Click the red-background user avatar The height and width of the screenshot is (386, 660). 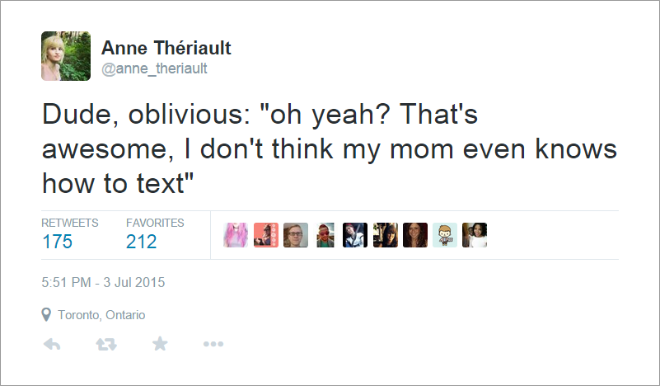(266, 235)
